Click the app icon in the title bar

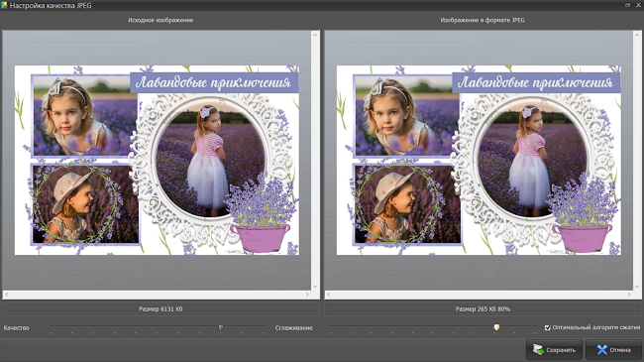(x=4, y=5)
